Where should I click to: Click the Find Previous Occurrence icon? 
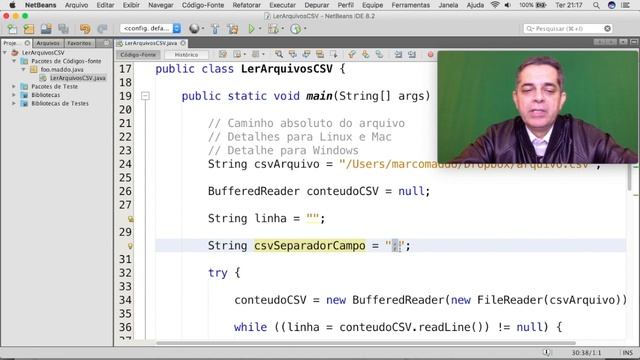pos(293,54)
